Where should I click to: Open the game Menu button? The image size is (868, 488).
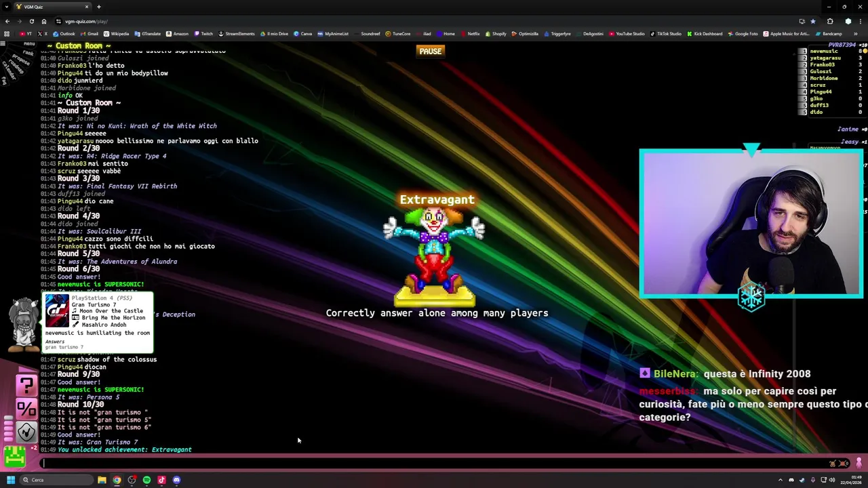(28, 44)
